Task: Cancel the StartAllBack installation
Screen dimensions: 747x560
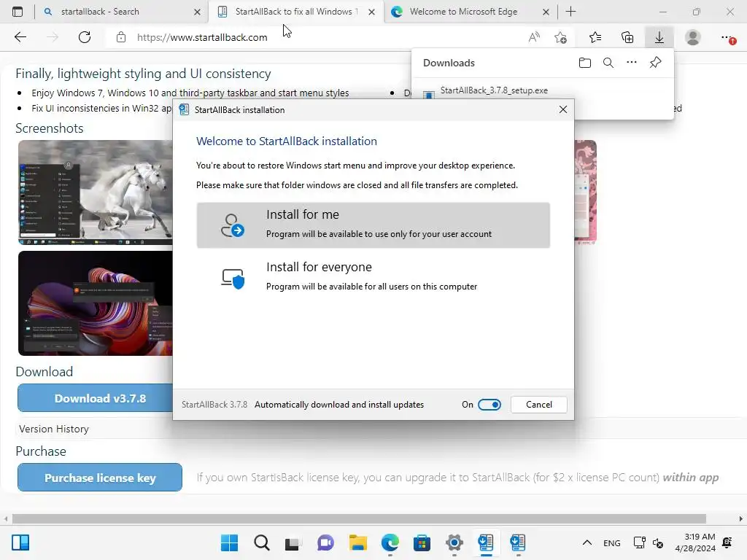Action: (x=539, y=404)
